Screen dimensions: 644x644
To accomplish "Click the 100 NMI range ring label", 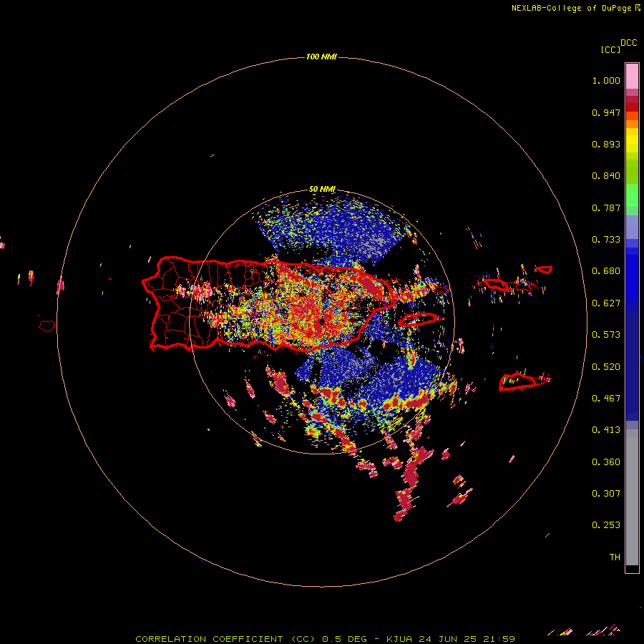I will click(x=321, y=57).
